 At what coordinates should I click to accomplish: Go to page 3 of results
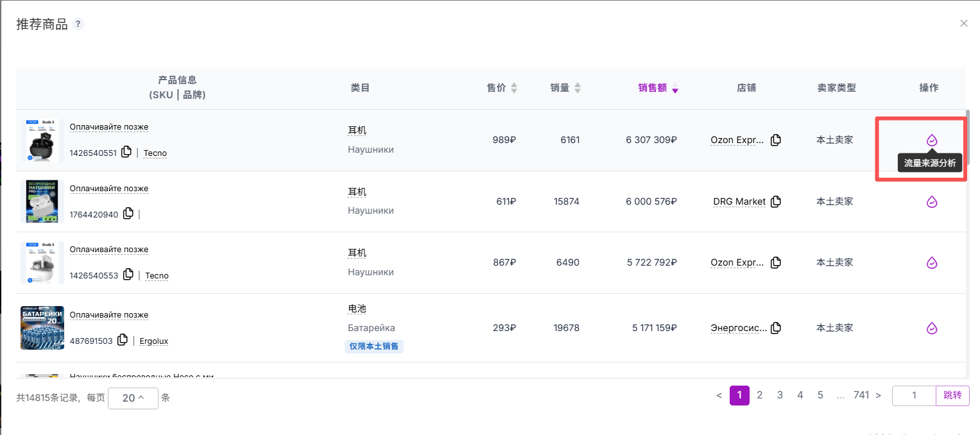click(x=780, y=395)
